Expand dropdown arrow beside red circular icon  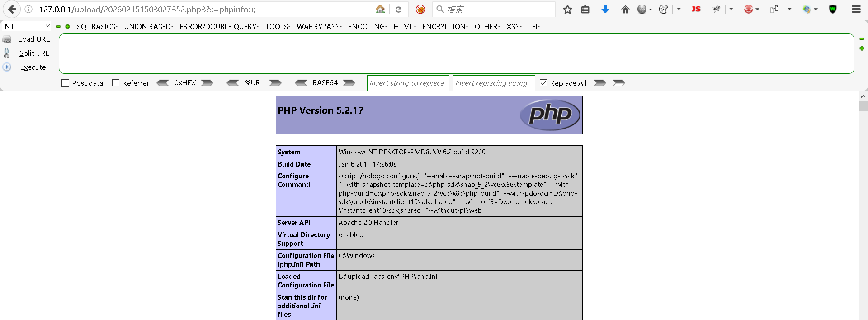(757, 9)
